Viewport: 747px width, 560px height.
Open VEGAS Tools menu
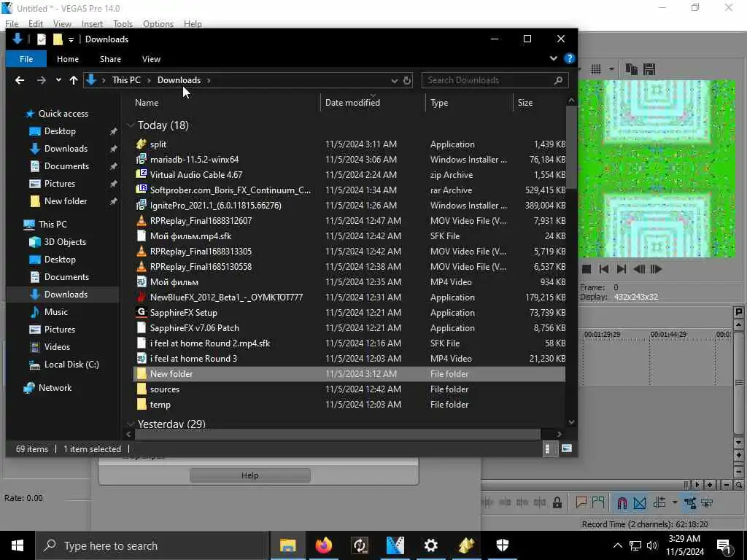click(x=123, y=24)
